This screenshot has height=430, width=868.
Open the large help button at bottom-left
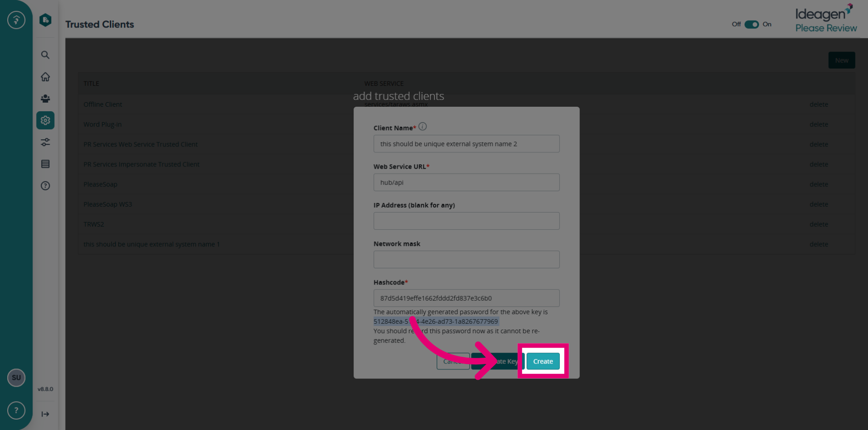[x=16, y=411]
